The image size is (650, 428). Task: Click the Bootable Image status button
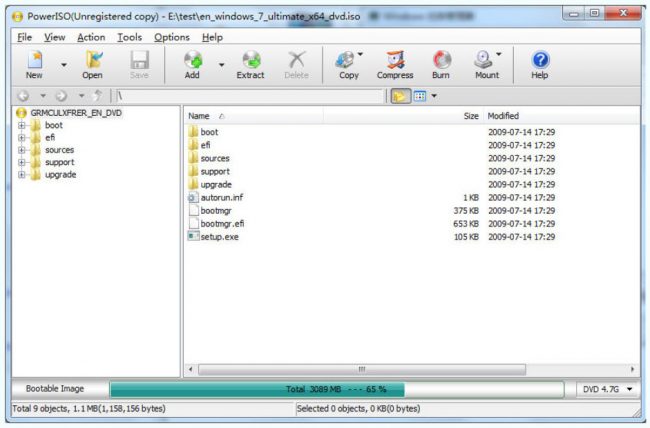coord(58,388)
